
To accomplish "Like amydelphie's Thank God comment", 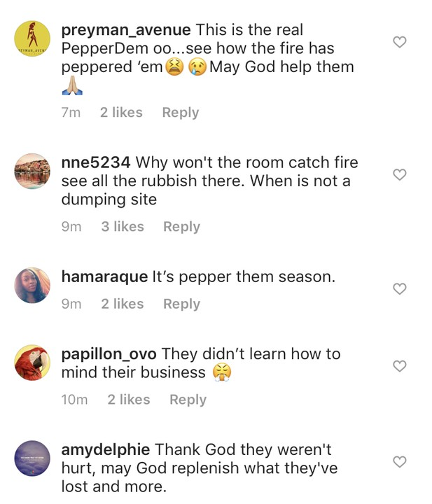I will pos(399,461).
